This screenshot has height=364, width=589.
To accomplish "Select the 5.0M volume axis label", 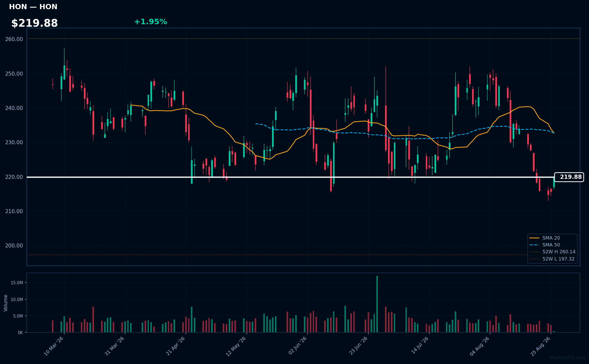I will [18, 316].
